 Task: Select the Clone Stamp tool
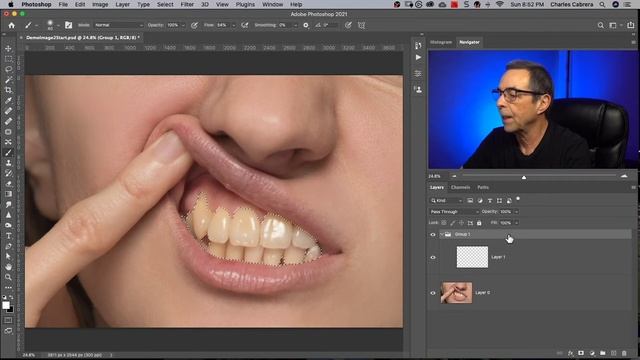pos(8,163)
